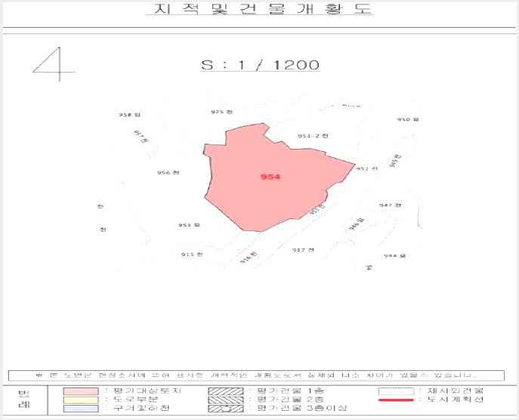Click parcel label 958 임

point(130,115)
